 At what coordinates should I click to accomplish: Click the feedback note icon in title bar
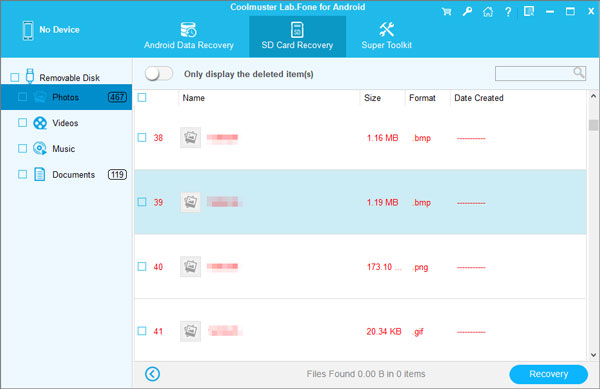click(x=529, y=11)
